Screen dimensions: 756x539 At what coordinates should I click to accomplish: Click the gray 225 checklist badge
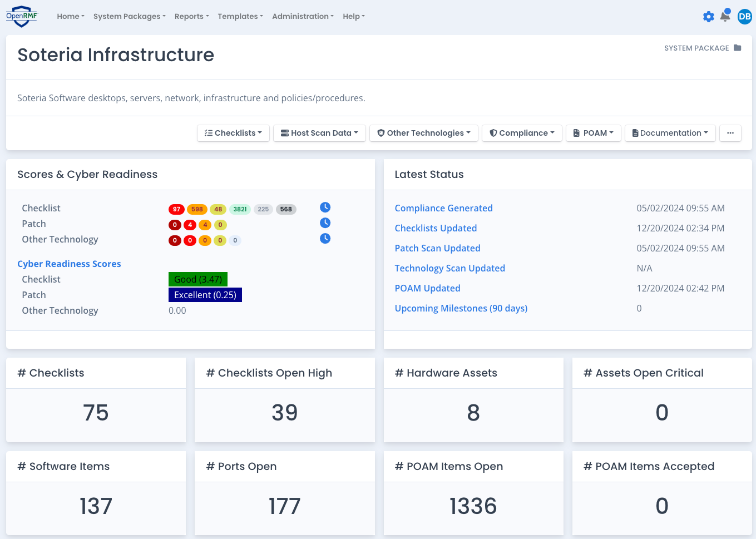point(263,209)
